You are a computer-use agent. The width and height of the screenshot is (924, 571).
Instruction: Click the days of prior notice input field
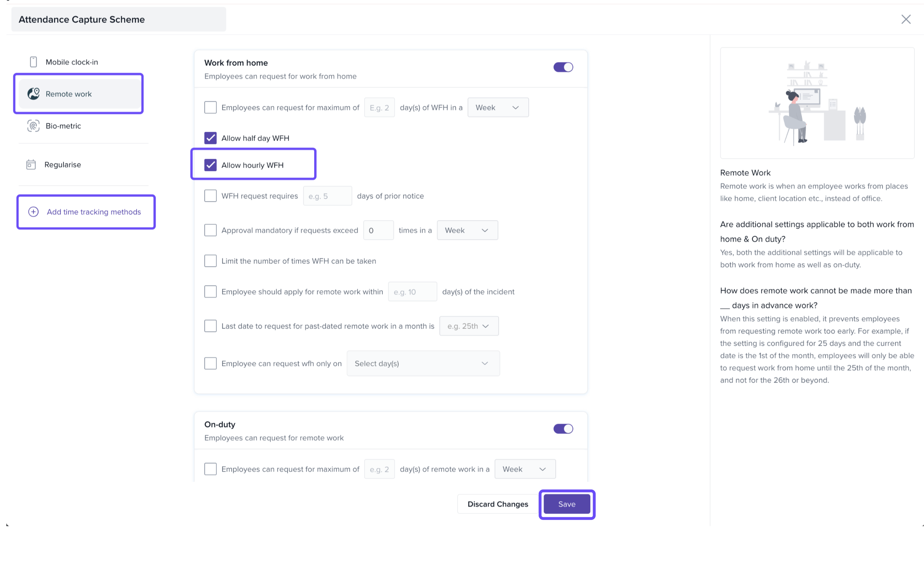327,196
